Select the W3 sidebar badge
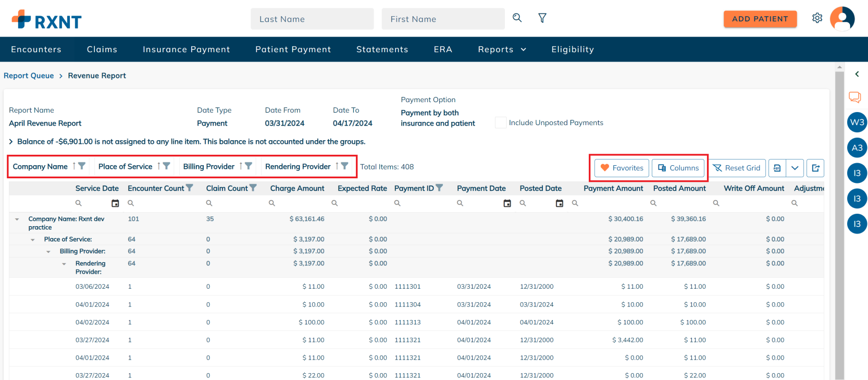The width and height of the screenshot is (868, 380). (857, 122)
